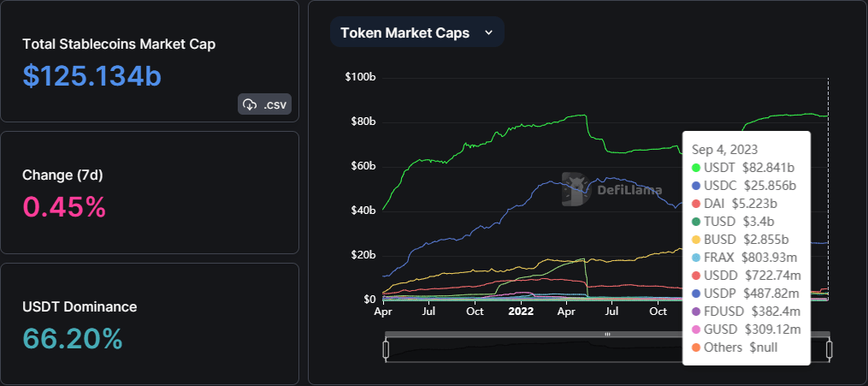Screen dimensions: 868x386
Task: Click the $100b label on the y-axis
Action: tap(360, 77)
